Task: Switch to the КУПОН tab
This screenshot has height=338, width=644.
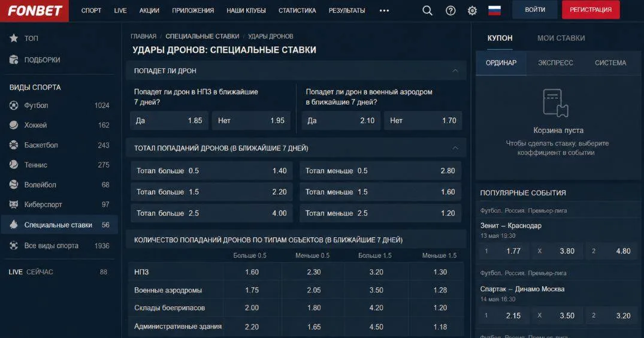Action: tap(500, 38)
